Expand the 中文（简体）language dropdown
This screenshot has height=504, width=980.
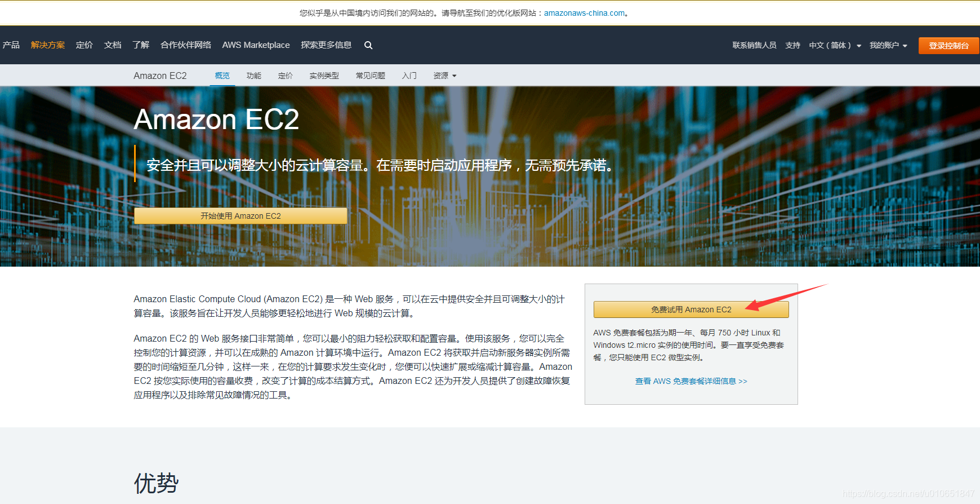(835, 46)
